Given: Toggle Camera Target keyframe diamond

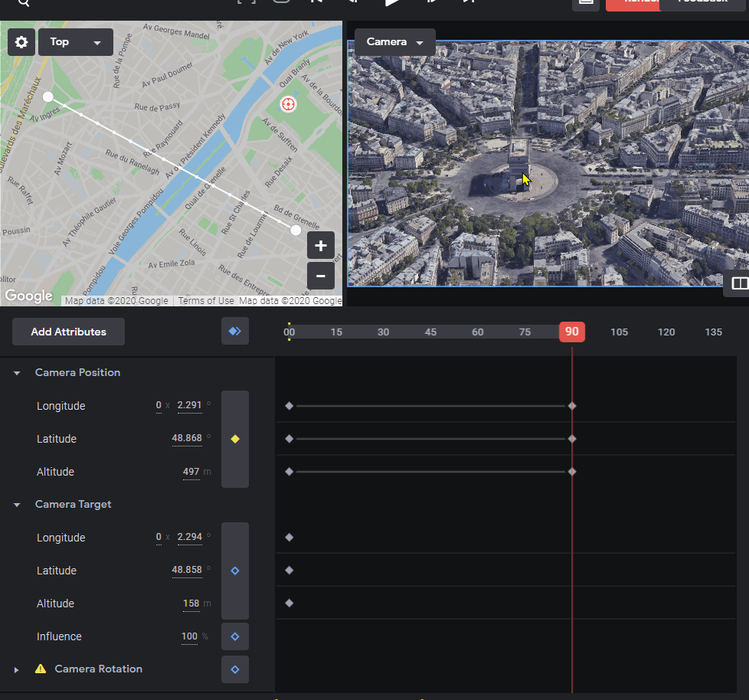Looking at the screenshot, I should (x=235, y=571).
